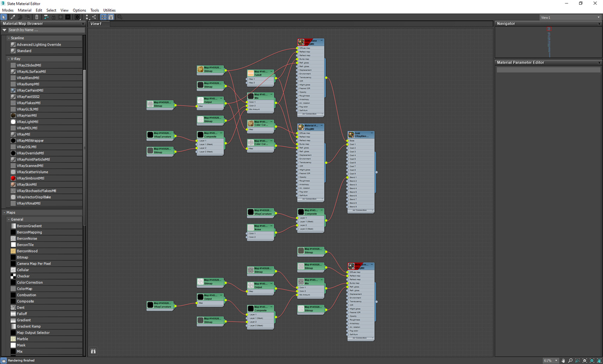Select Checker map entry

[x=46, y=276]
